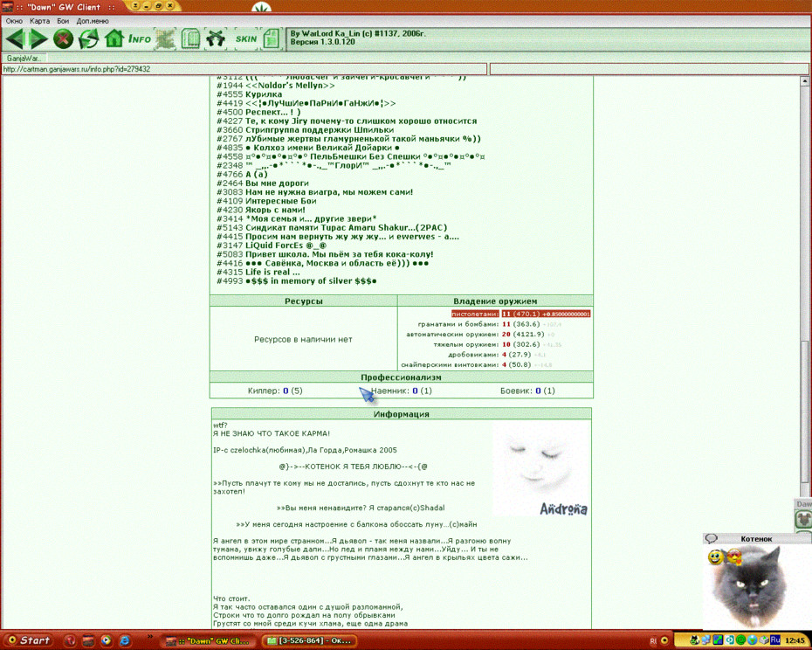Stop loading with the red X icon
This screenshot has height=650, width=812.
tap(63, 38)
